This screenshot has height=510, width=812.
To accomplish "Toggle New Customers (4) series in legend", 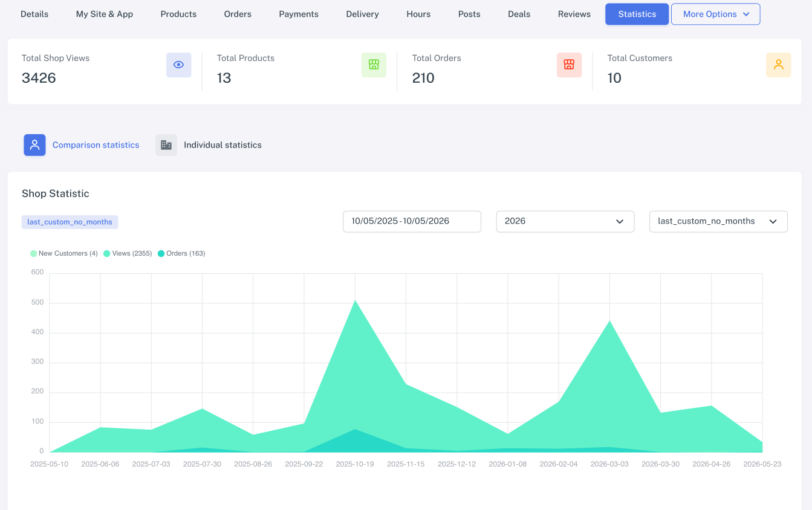I will [64, 254].
